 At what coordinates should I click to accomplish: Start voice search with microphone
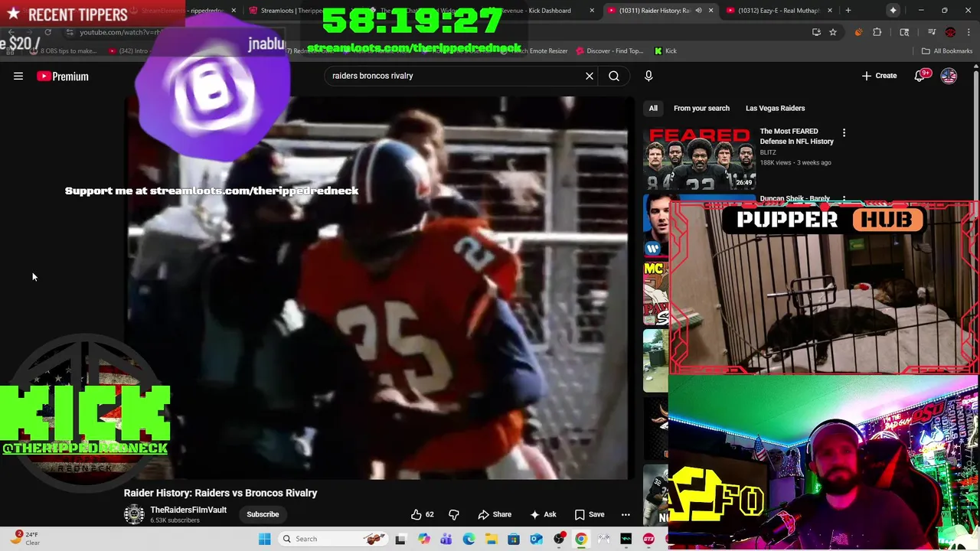pyautogui.click(x=648, y=76)
